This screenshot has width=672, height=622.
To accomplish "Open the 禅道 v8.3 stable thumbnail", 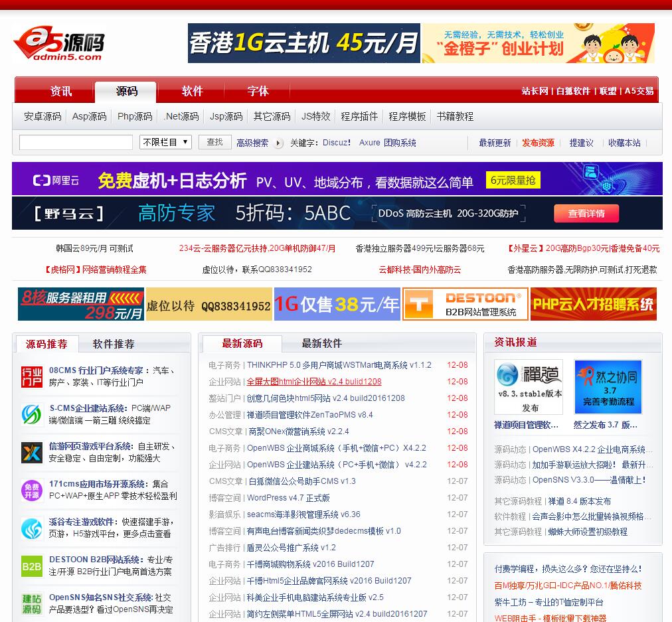I will click(529, 387).
